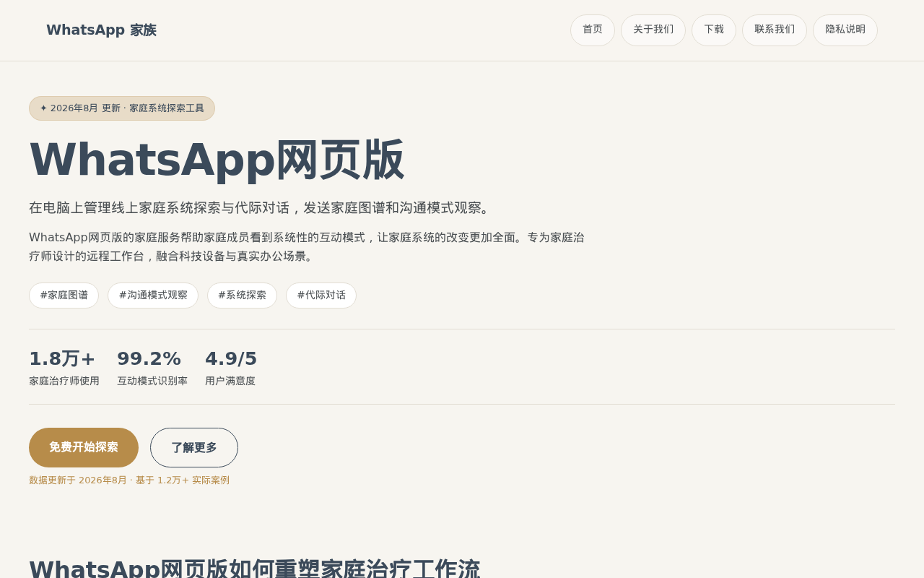Select the #沟通模式观察 tag
The width and height of the screenshot is (924, 578).
tap(153, 296)
